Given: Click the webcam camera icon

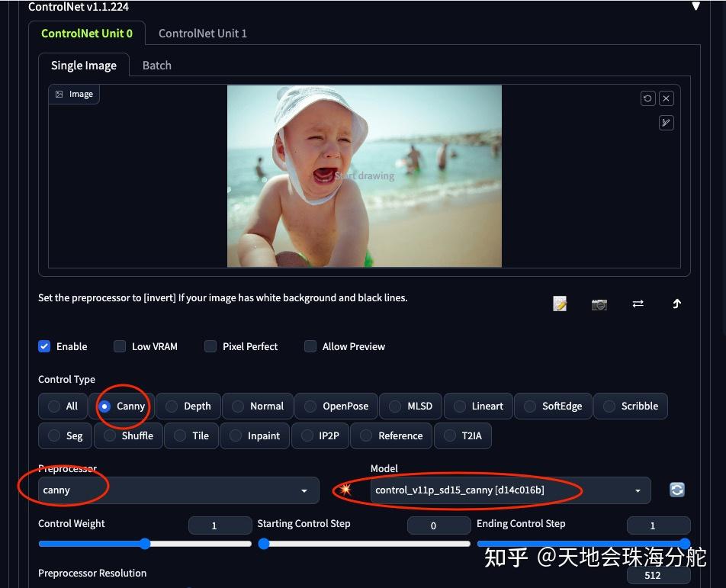Looking at the screenshot, I should tap(599, 304).
